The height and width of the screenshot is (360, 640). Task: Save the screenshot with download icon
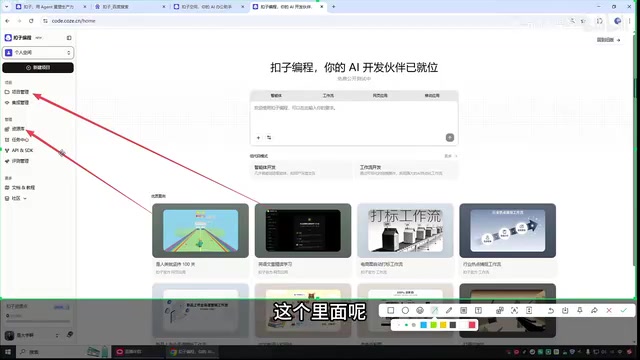point(565,311)
